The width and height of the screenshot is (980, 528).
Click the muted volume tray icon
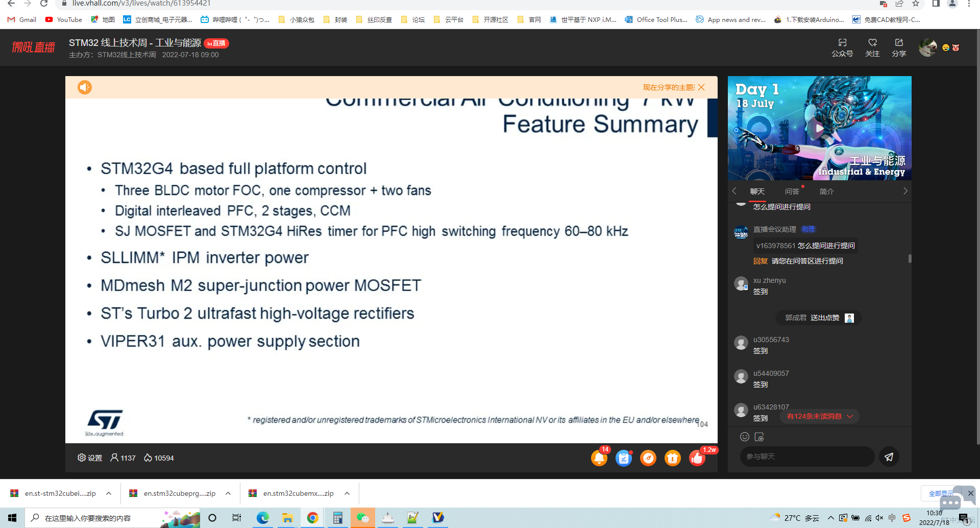[879, 518]
